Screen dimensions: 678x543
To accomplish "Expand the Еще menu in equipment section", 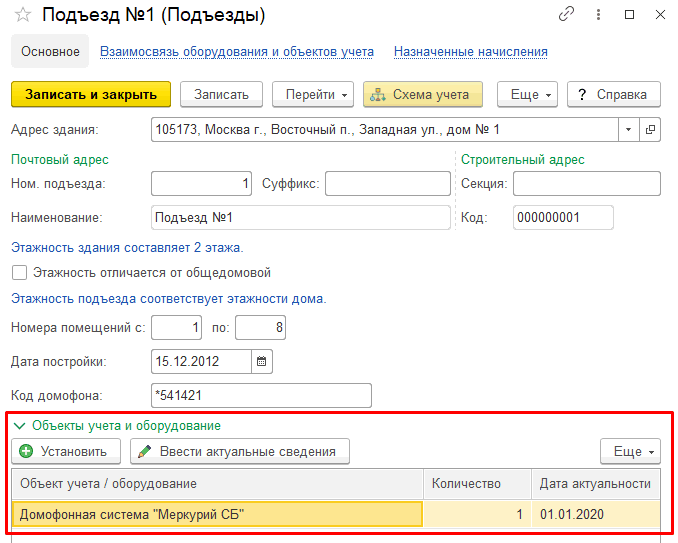I will click(x=630, y=451).
